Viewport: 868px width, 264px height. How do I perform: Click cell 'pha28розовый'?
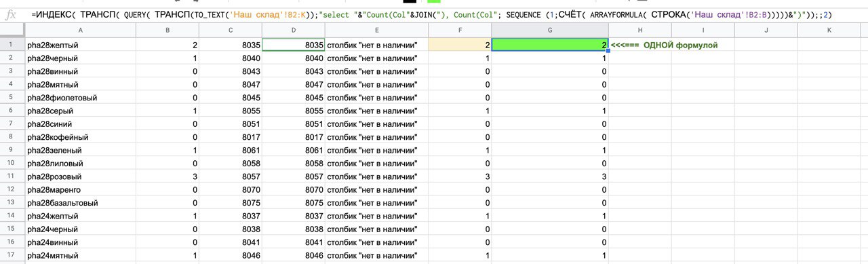[81, 176]
